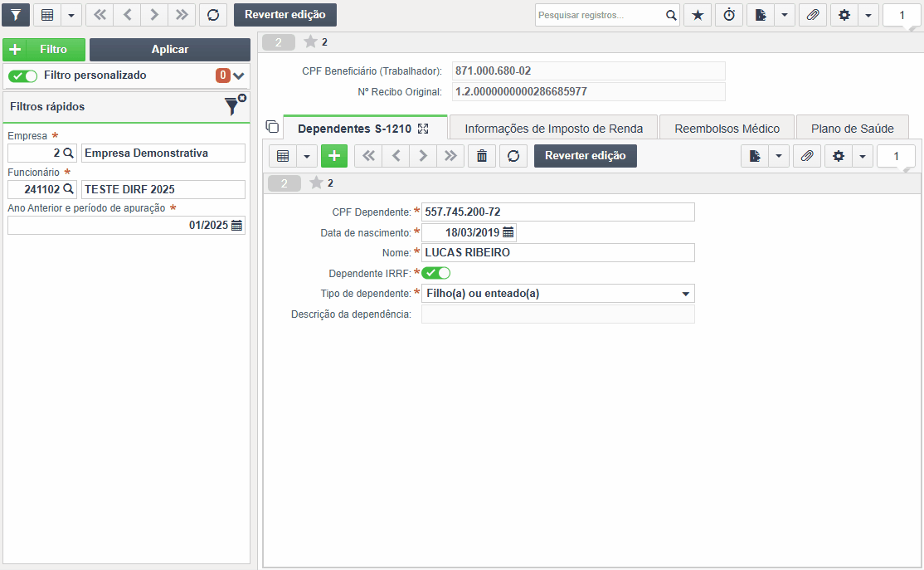Go to last dependent record

coord(451,156)
